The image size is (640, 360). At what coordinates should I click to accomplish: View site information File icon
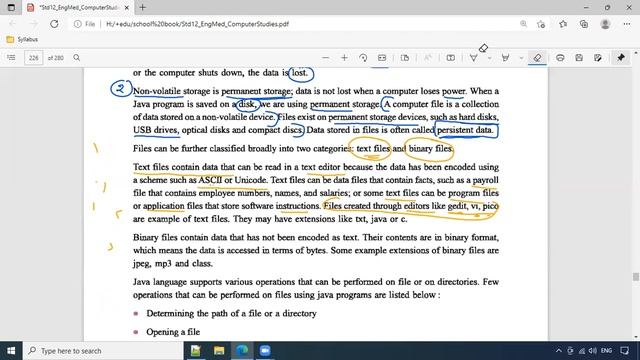(84, 24)
